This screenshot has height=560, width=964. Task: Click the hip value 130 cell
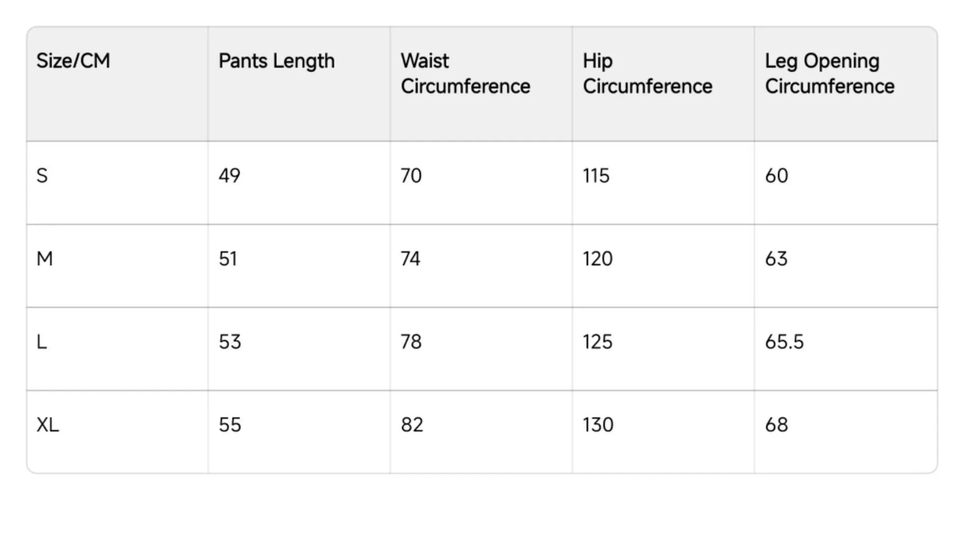[x=598, y=425]
